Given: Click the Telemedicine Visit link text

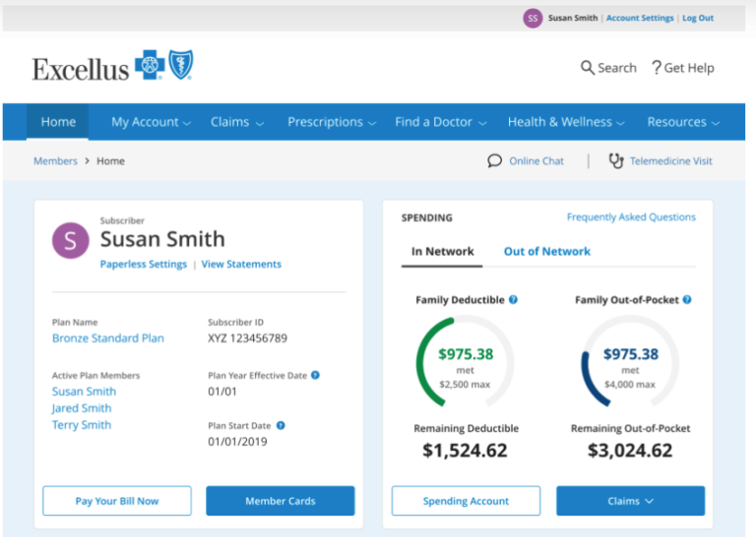Looking at the screenshot, I should click(670, 161).
